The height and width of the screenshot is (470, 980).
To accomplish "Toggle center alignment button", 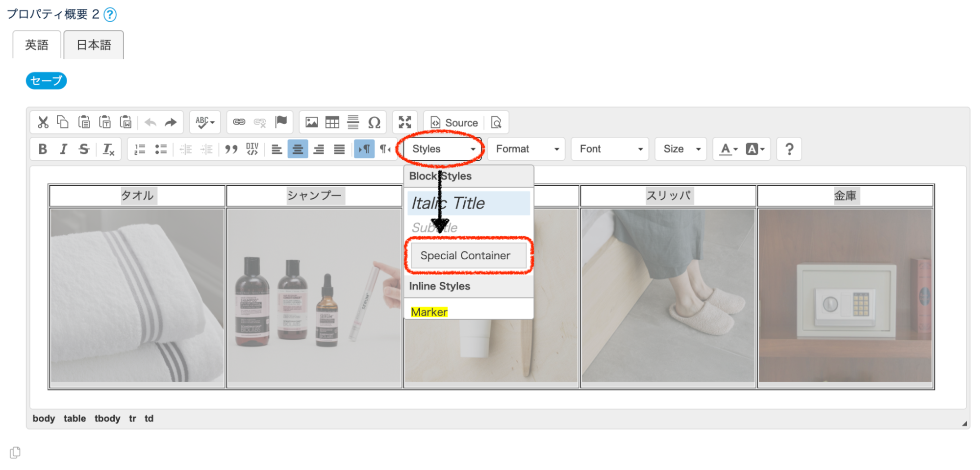I will pos(298,149).
